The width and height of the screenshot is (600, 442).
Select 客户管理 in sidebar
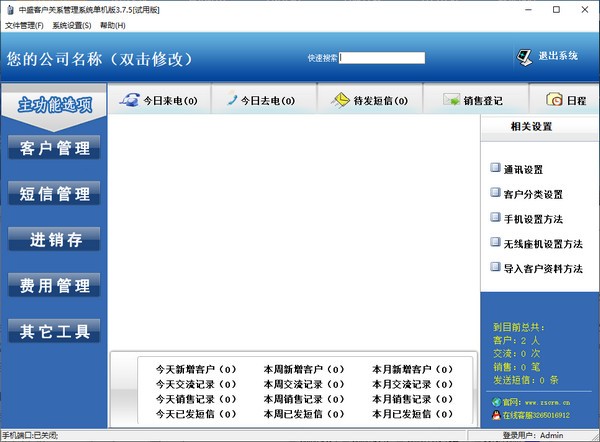[x=55, y=148]
